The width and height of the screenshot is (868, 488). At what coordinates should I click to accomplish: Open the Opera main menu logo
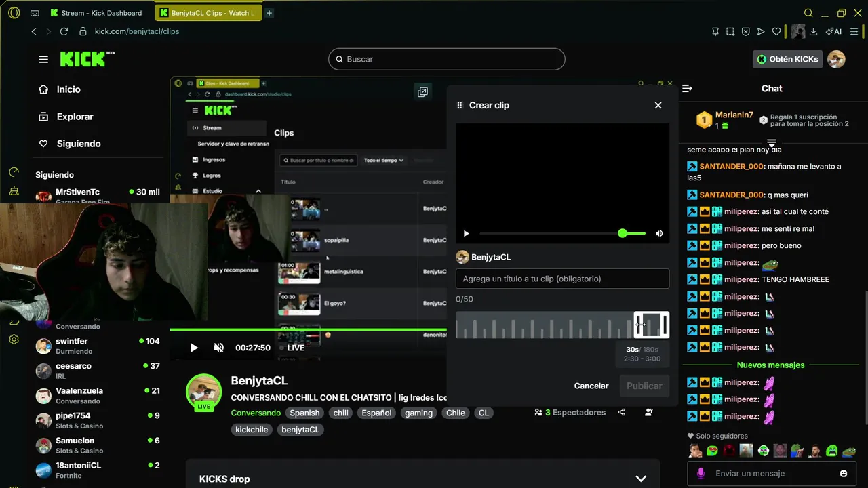(x=14, y=13)
